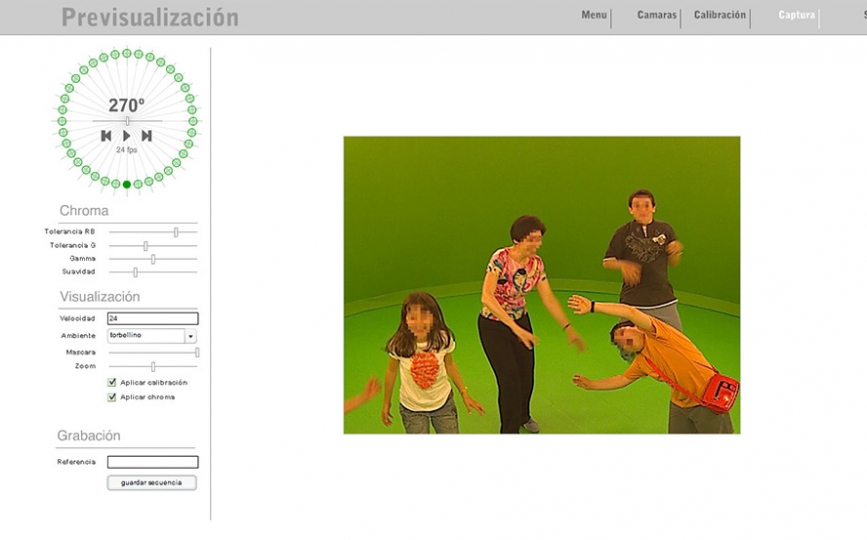
Task: Adjust the Tolerancia G slider handle
Action: tap(145, 245)
